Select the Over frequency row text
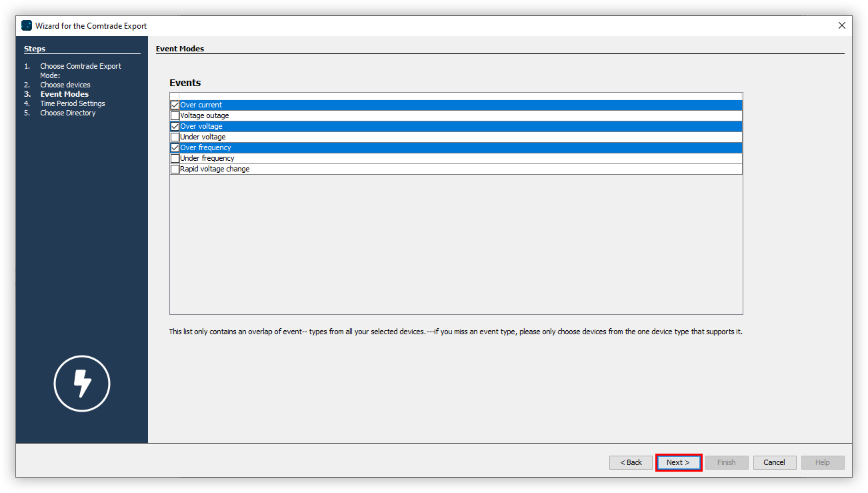This screenshot has width=868, height=493. click(205, 148)
